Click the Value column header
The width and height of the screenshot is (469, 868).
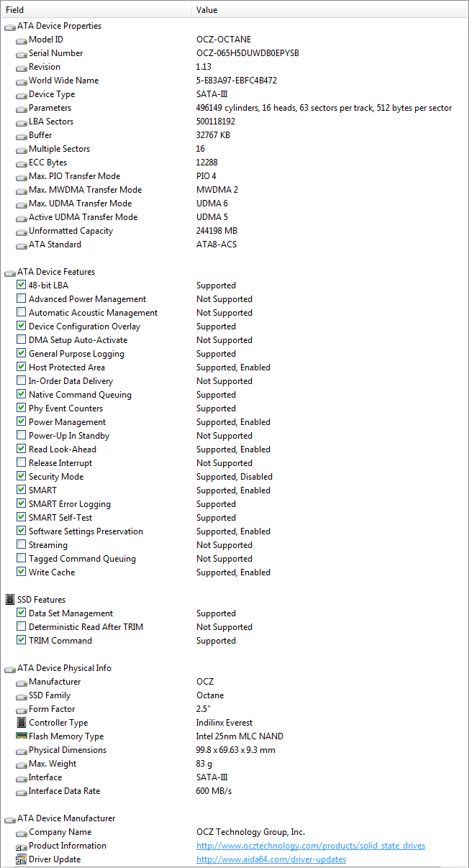pyautogui.click(x=330, y=10)
